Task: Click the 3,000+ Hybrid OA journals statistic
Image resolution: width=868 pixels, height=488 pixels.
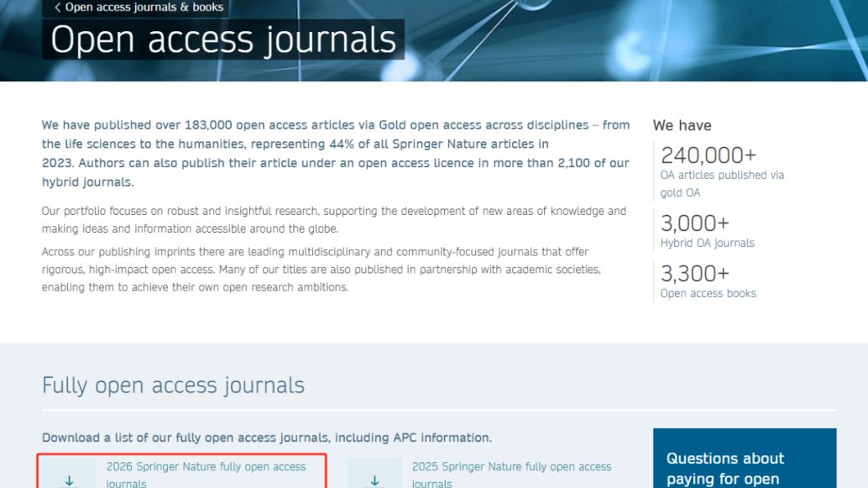Action: coord(694,223)
